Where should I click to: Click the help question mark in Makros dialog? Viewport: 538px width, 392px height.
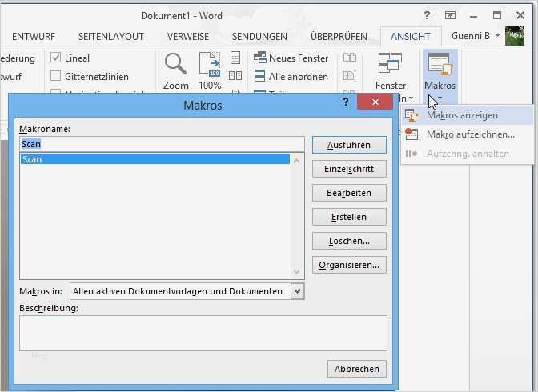pos(346,102)
